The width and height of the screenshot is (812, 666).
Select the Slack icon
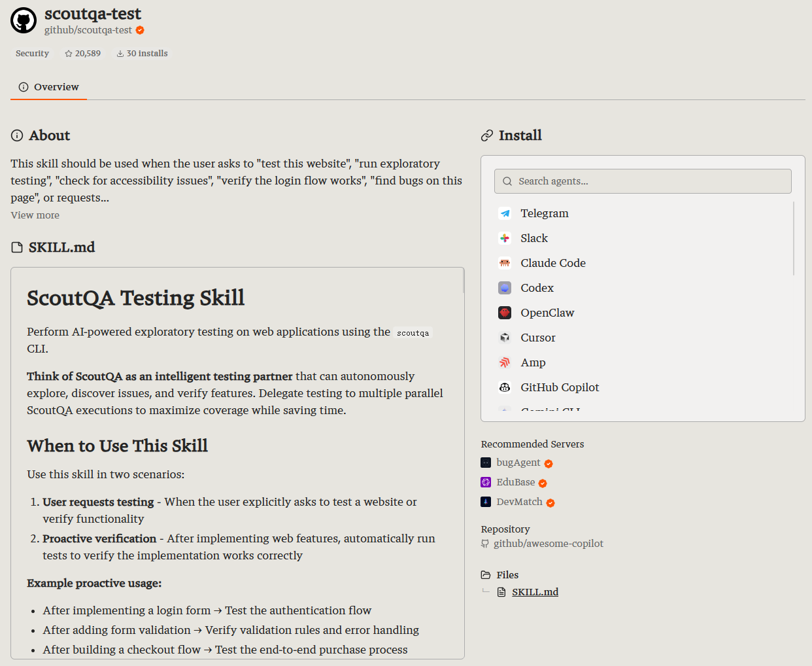click(505, 238)
